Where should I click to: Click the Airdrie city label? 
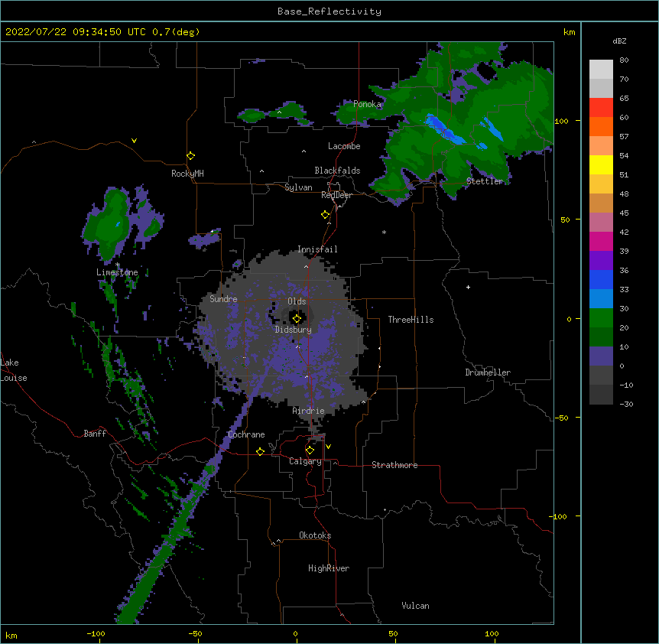coord(308,411)
